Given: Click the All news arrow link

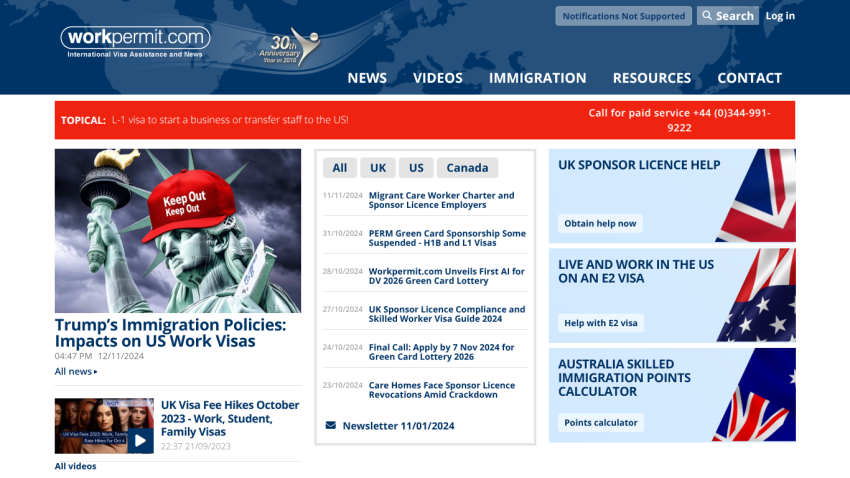Looking at the screenshot, I should pyautogui.click(x=76, y=371).
